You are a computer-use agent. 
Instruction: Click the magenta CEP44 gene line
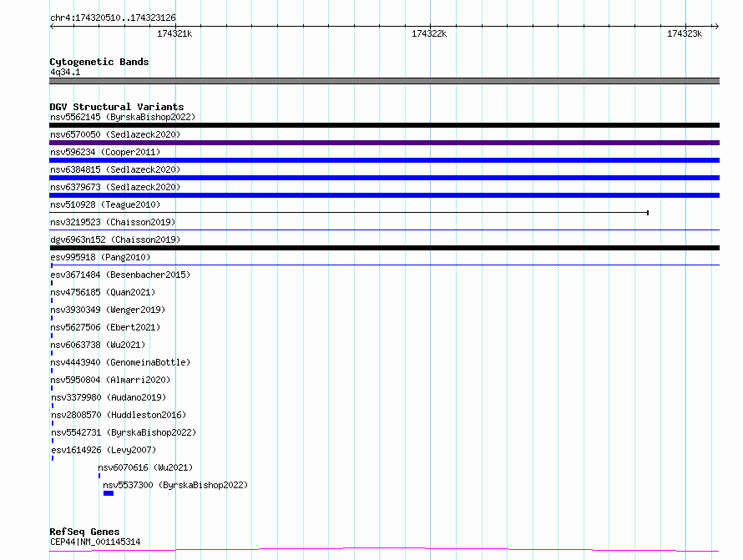(384, 550)
